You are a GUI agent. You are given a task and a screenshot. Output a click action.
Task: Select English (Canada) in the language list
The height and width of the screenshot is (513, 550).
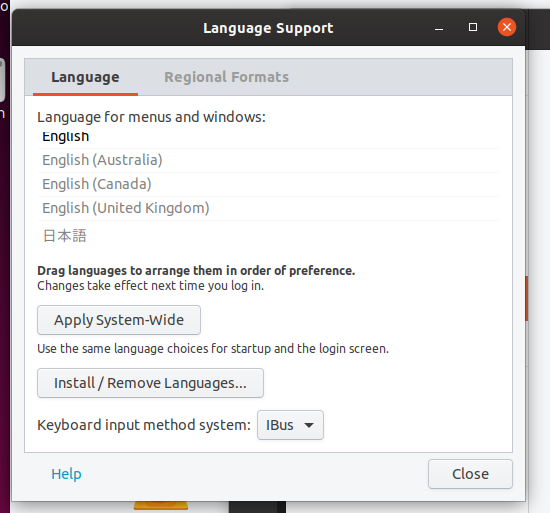tap(268, 184)
